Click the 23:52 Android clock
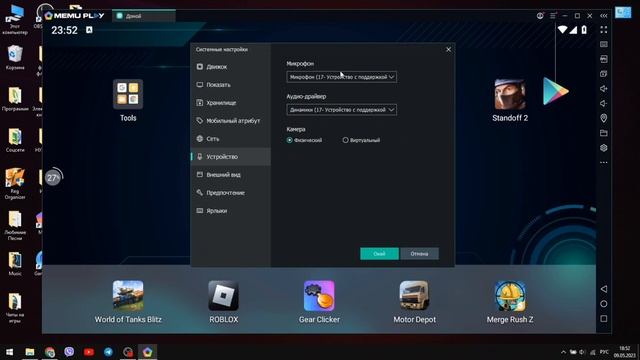640x360 pixels. tap(64, 30)
